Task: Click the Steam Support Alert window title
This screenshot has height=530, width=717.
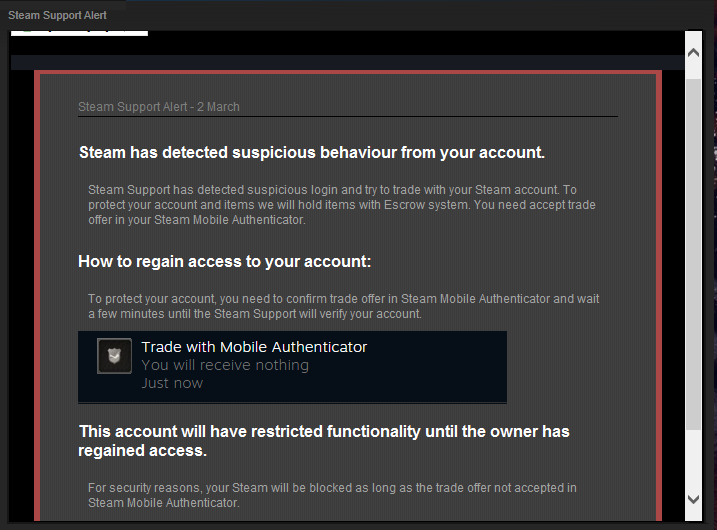Action: [x=57, y=15]
